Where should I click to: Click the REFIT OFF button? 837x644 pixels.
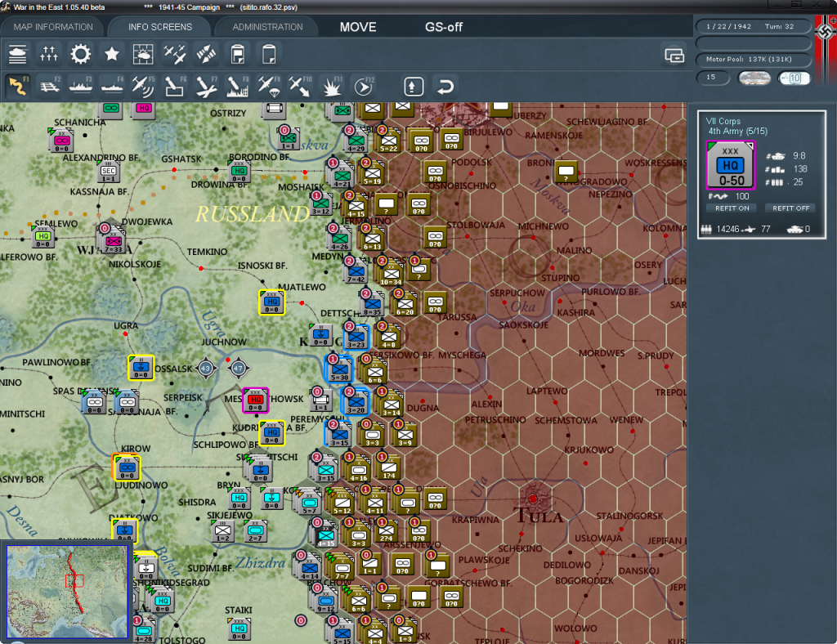[790, 208]
